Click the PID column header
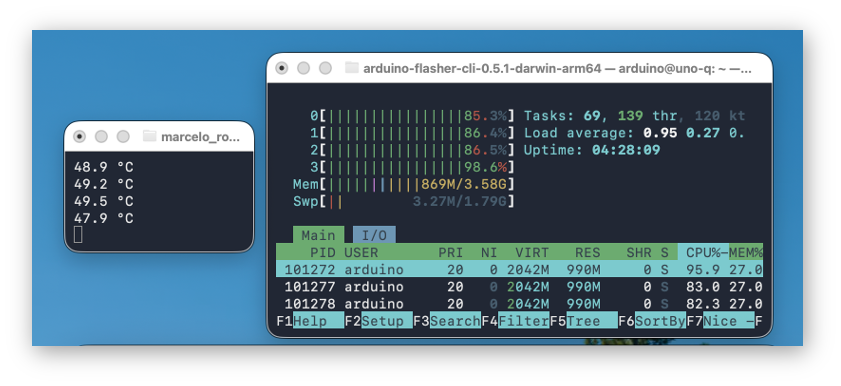Image resolution: width=841 pixels, height=386 pixels. coord(323,252)
